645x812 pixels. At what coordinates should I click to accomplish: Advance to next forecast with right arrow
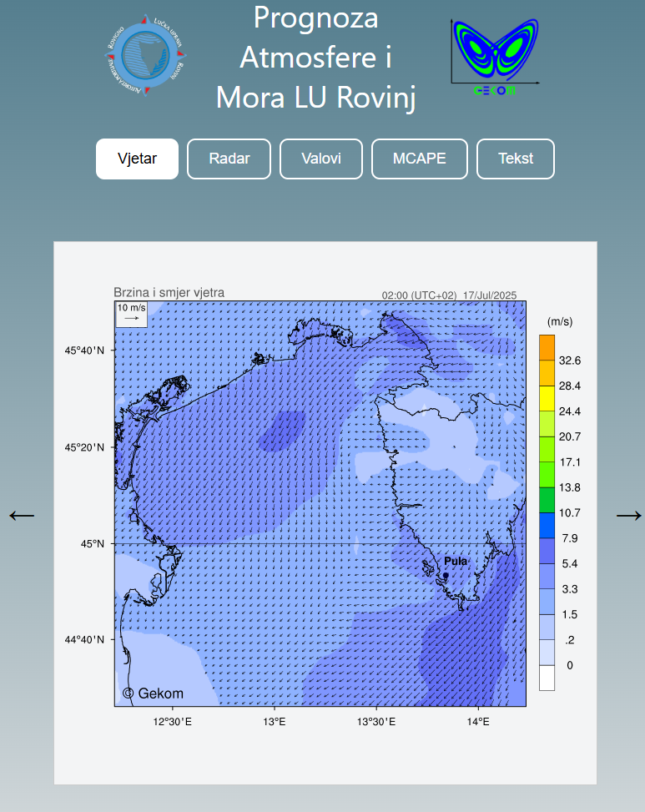(x=628, y=516)
